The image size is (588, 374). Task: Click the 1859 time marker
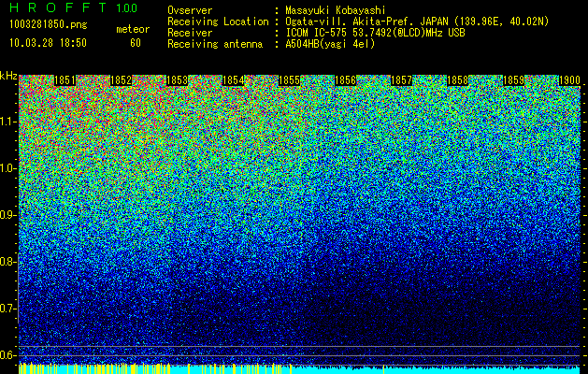coord(514,80)
